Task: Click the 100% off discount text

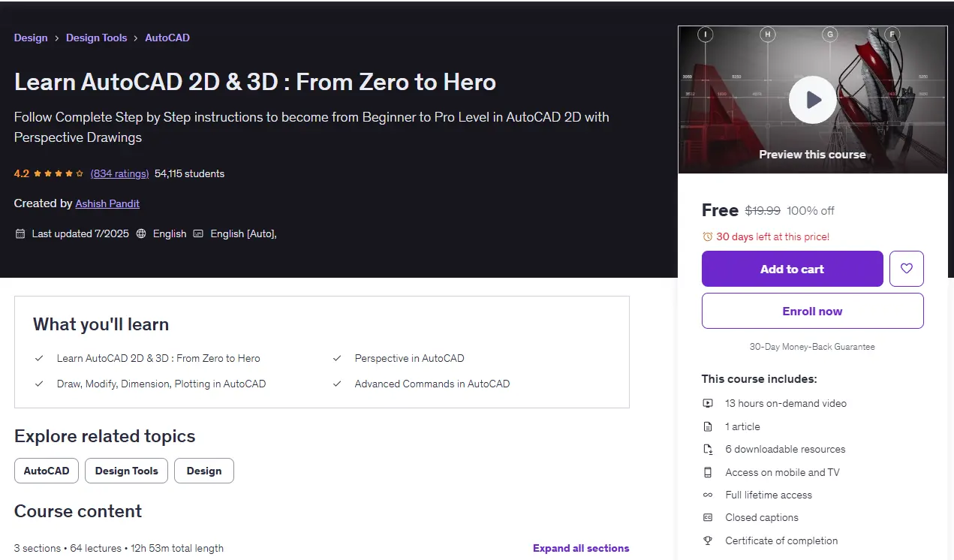Action: (x=811, y=211)
